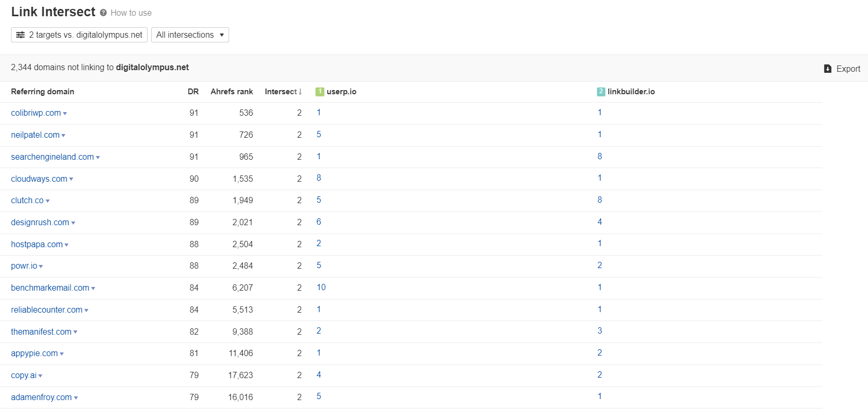Image resolution: width=868 pixels, height=409 pixels.
Task: Sort by the Intersect column arrow
Action: click(x=300, y=92)
